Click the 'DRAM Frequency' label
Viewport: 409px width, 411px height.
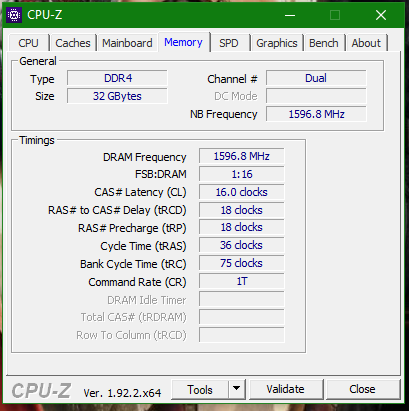coord(144,157)
